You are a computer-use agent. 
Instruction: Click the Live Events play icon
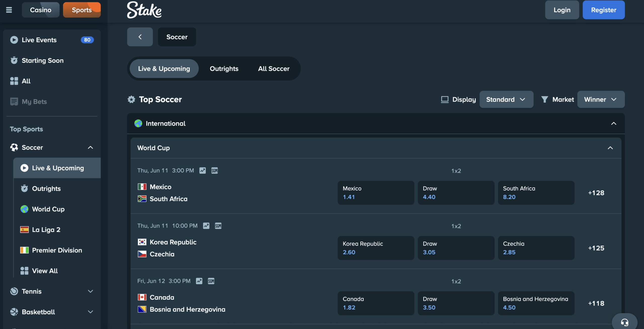point(14,40)
